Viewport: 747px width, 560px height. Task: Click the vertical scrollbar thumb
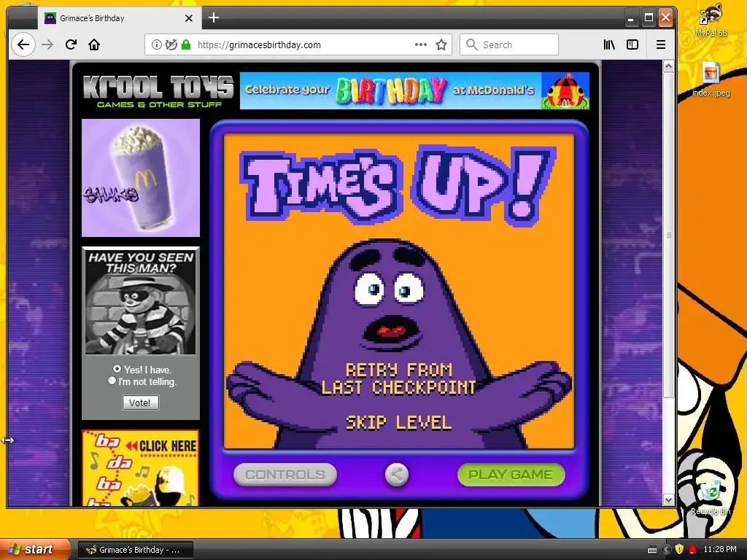[x=668, y=236]
